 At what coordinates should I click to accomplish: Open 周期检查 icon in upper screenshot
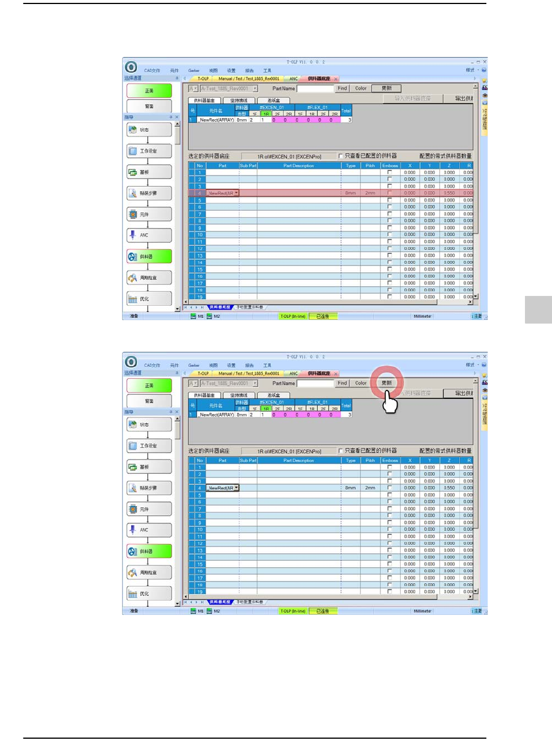133,278
